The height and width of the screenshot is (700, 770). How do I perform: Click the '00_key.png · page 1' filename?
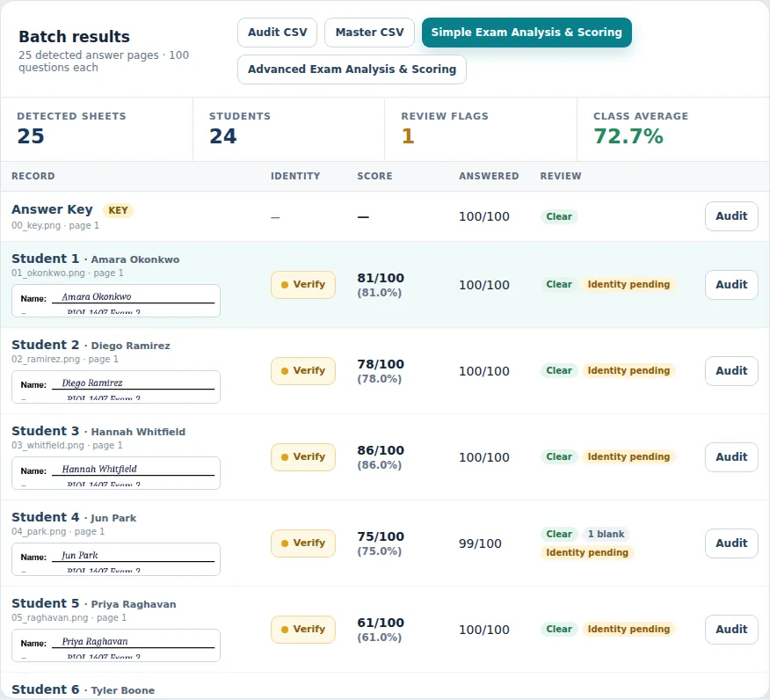[x=55, y=225]
